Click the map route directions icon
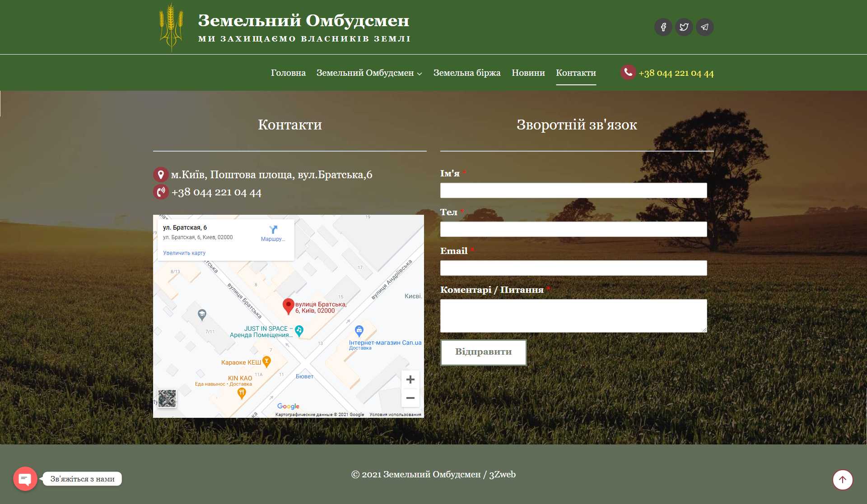Screen dimensions: 867x504 273,230
